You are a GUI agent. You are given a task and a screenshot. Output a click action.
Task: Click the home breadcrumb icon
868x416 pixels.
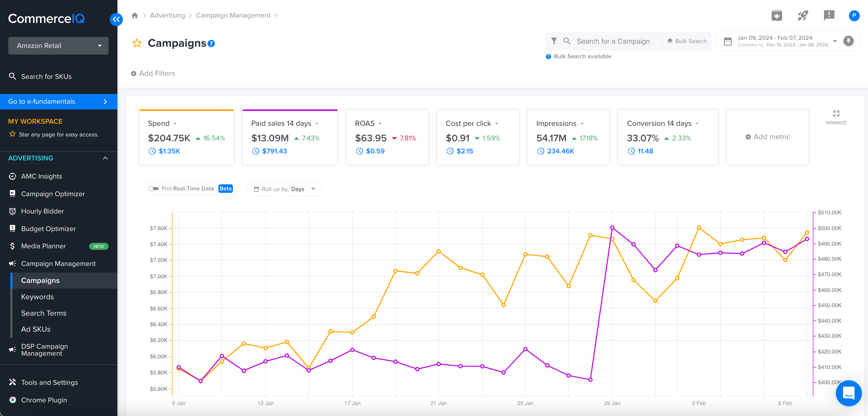pos(135,15)
